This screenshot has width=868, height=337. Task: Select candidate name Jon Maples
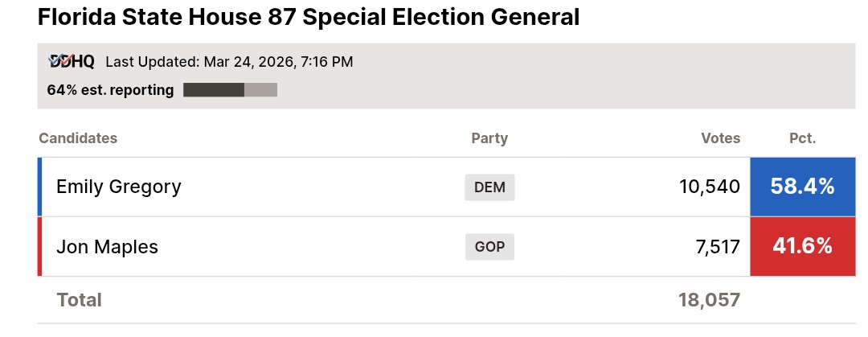(107, 247)
